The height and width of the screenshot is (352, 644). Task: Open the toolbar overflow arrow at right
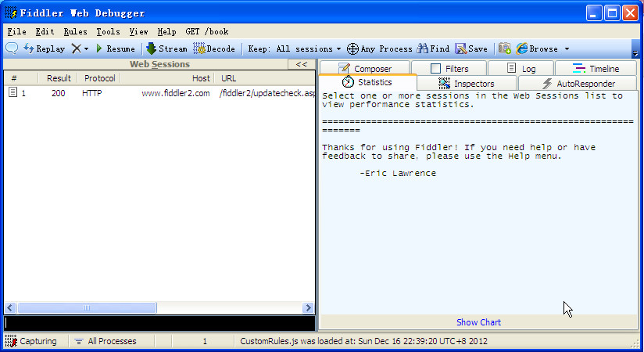coord(635,53)
